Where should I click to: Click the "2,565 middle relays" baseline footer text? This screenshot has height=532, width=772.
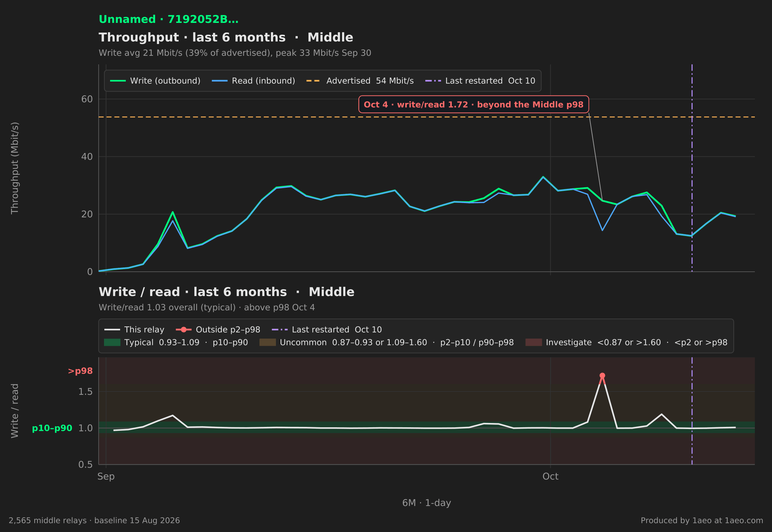tap(94, 521)
